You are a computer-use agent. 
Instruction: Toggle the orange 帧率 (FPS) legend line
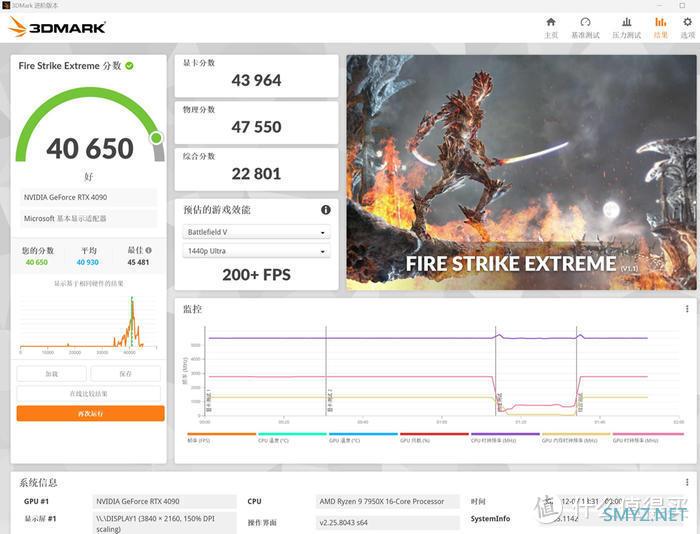221,437
